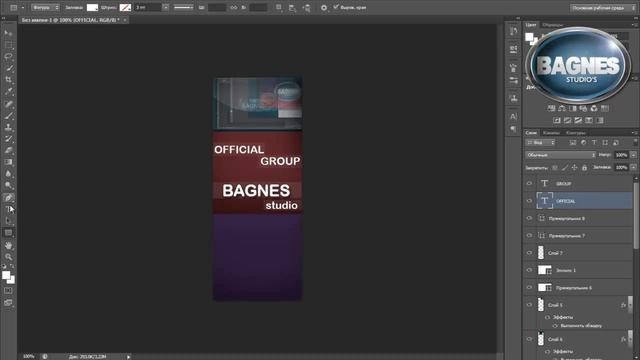
Task: Open the shape fill color swatch
Action: click(x=92, y=7)
